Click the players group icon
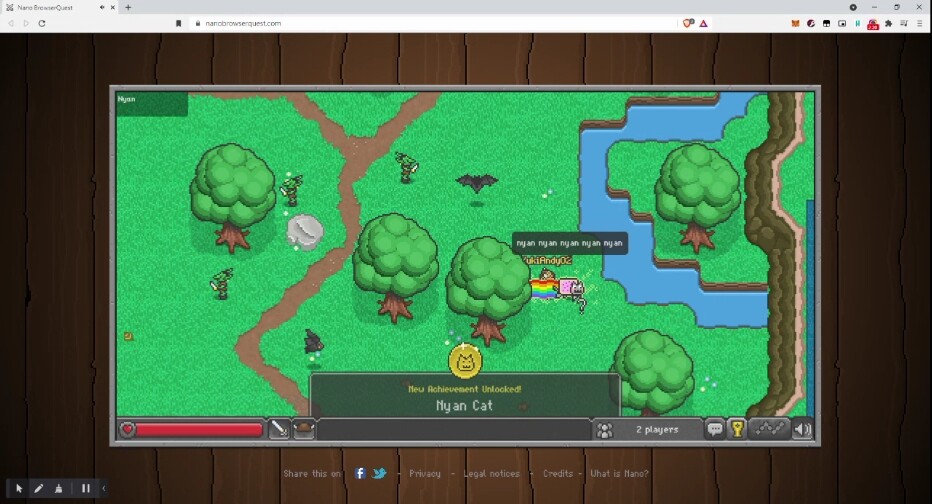932x504 pixels. click(604, 430)
